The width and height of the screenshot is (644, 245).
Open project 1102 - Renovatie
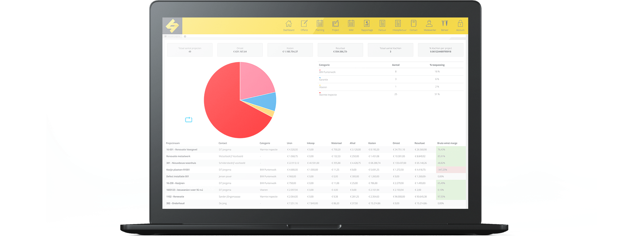175,197
